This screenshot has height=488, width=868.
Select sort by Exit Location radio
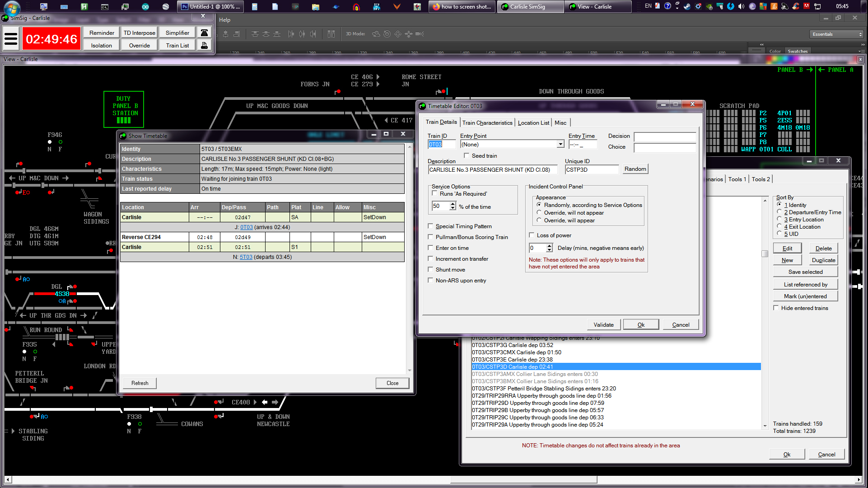coord(779,226)
